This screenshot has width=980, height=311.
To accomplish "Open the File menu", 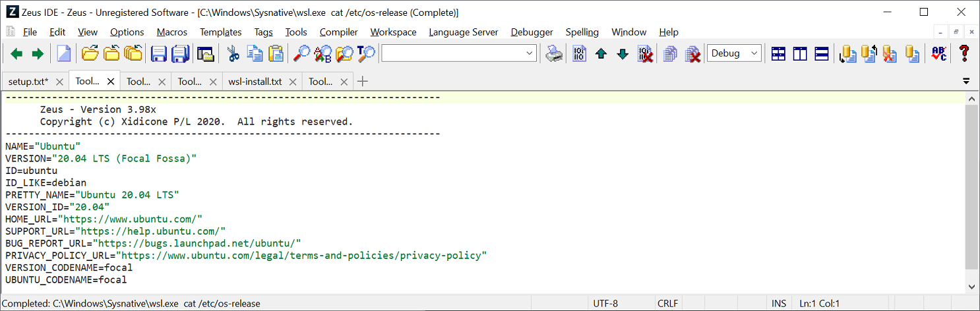I will [30, 32].
